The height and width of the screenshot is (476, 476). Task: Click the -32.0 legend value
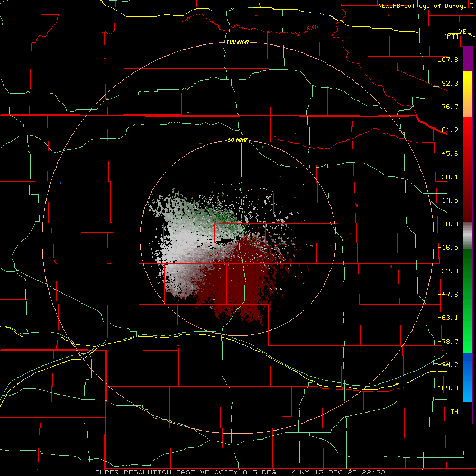tap(448, 271)
